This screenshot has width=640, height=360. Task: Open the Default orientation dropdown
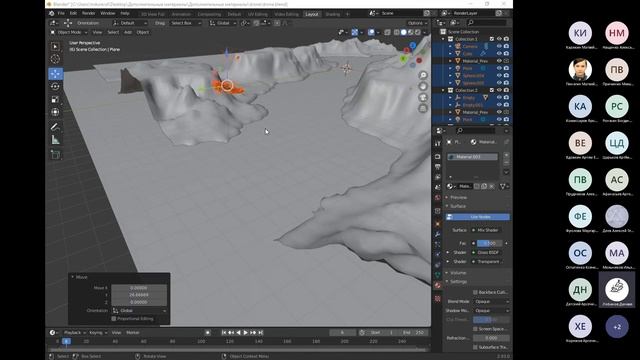point(130,23)
